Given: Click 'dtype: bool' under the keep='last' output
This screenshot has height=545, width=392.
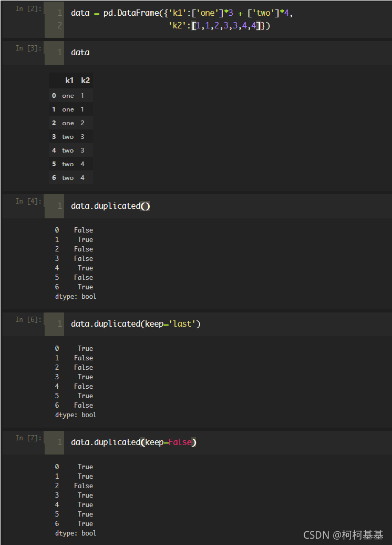Looking at the screenshot, I should tap(76, 415).
